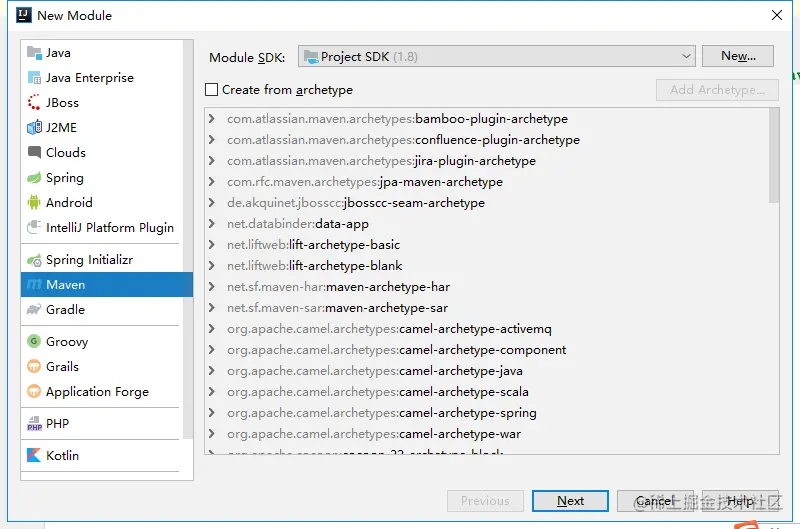Expand the camel-archetype-spring entry

[x=212, y=413]
